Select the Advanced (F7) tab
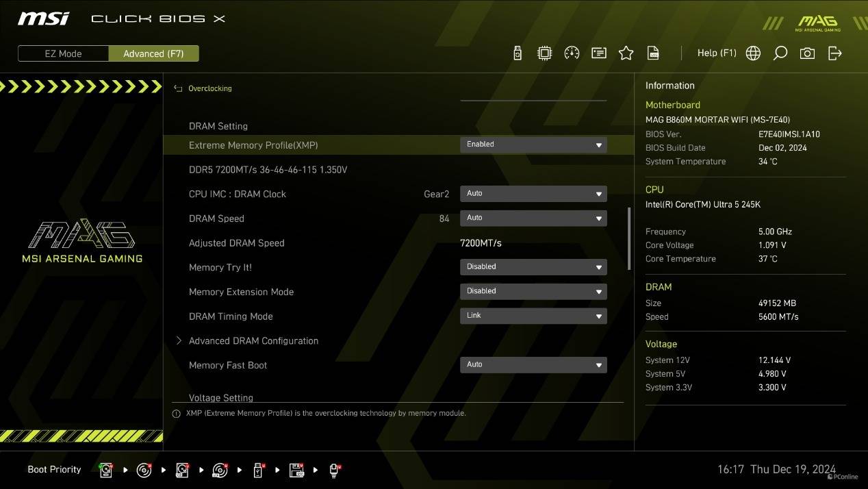The height and width of the screenshot is (489, 868). tap(153, 53)
